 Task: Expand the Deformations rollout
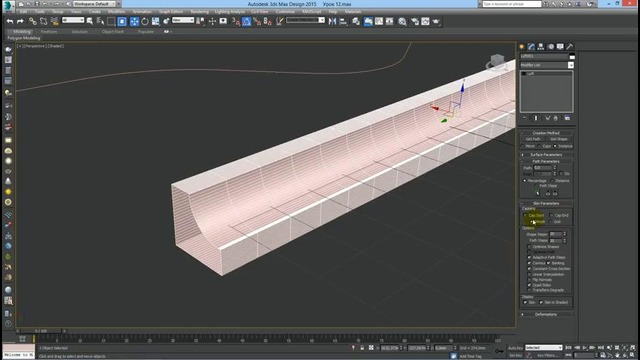click(546, 314)
